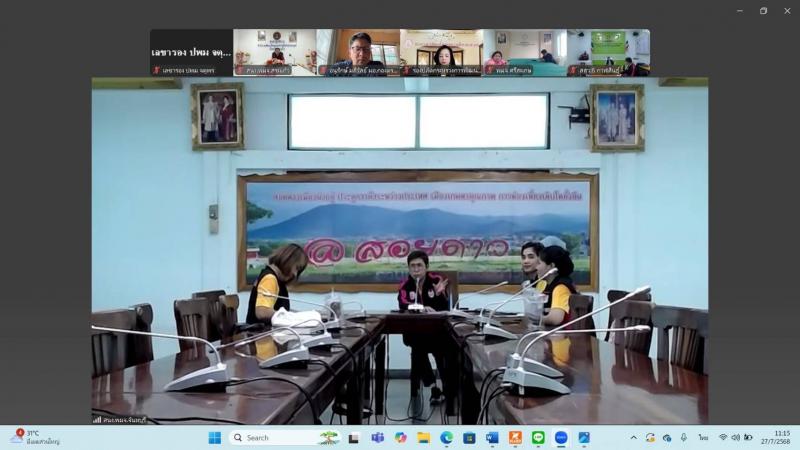Open the Wi-Fi network tray icon
800x450 pixels.
[x=723, y=438]
